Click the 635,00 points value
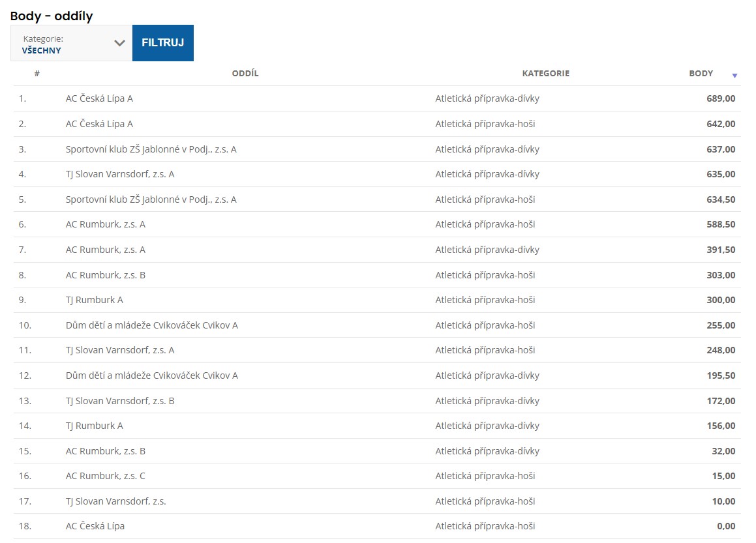 point(721,174)
